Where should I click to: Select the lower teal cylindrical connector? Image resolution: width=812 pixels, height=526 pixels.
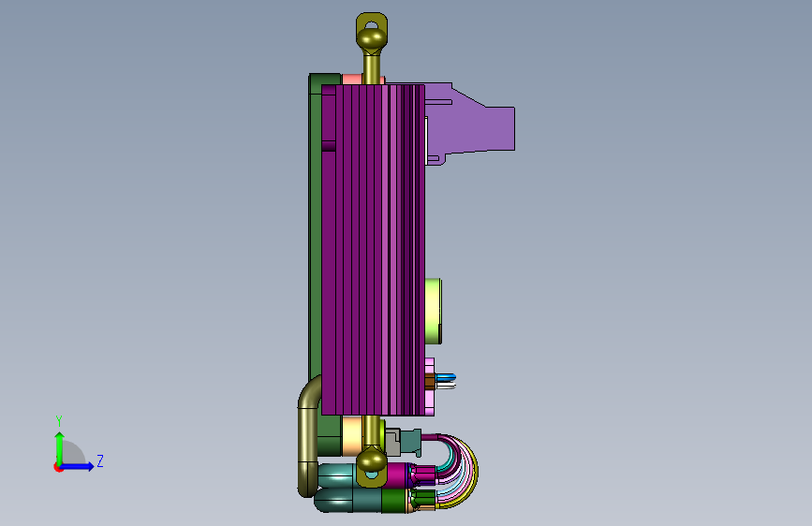(x=347, y=501)
